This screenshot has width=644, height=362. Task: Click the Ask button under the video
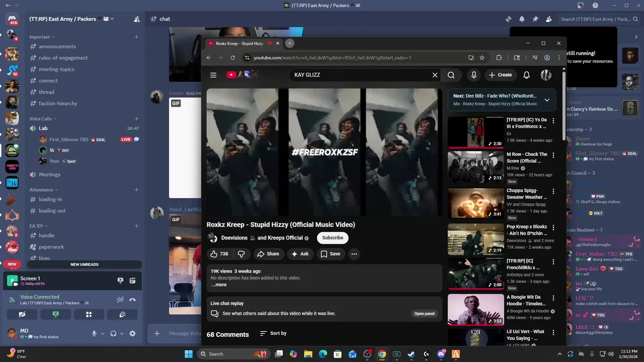coord(300,254)
